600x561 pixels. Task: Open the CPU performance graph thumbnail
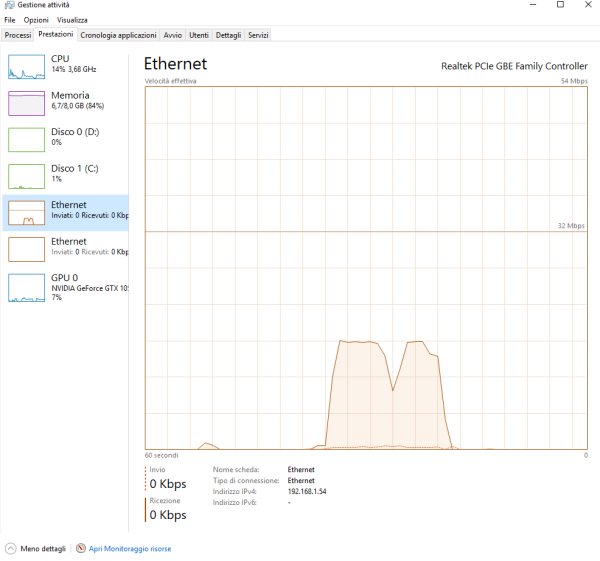click(26, 67)
